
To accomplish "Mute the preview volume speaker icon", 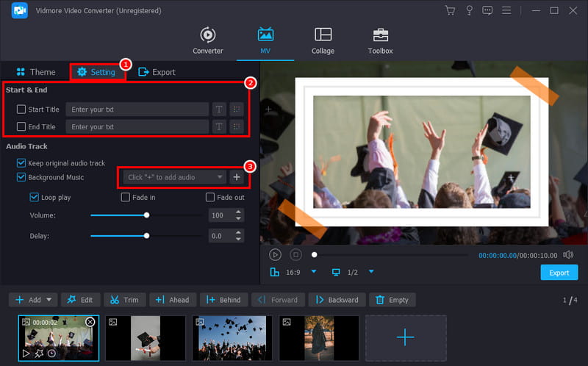I will pyautogui.click(x=567, y=254).
